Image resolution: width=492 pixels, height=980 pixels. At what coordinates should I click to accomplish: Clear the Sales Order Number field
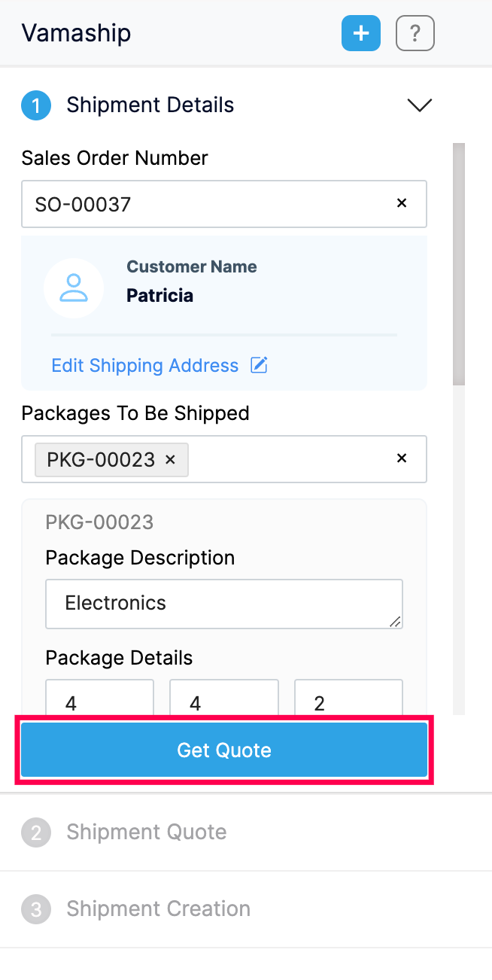tap(402, 203)
